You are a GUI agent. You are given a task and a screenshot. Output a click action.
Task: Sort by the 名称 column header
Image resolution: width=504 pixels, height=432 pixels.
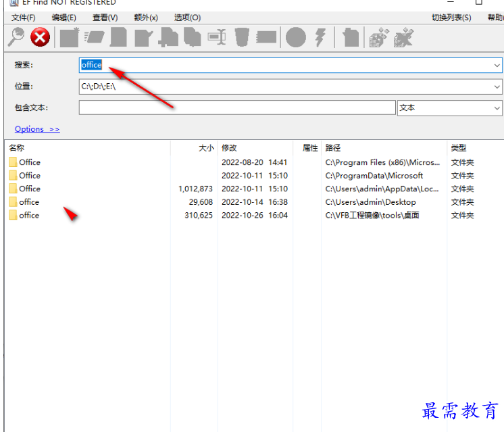click(x=88, y=148)
